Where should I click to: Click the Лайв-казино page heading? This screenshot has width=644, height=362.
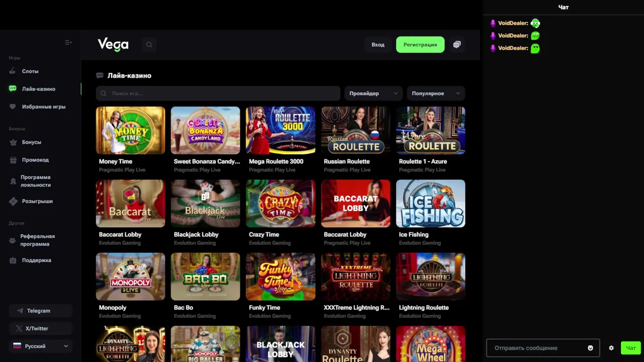click(x=129, y=75)
